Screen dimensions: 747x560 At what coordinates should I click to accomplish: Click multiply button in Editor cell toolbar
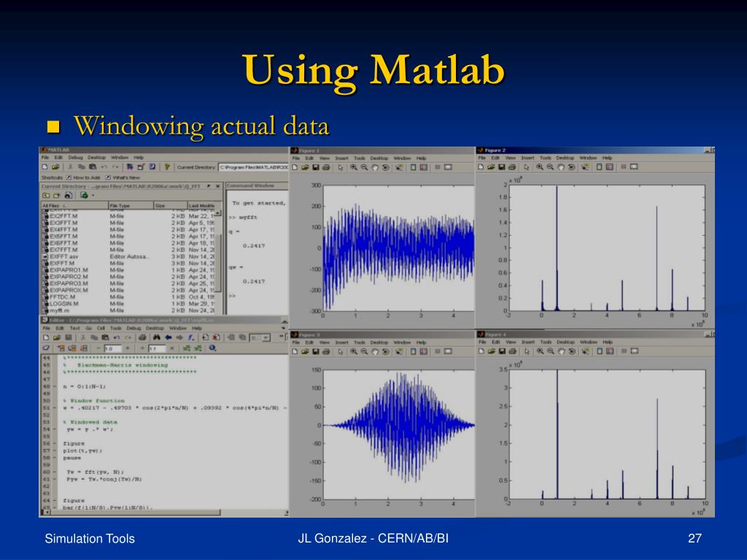172,348
